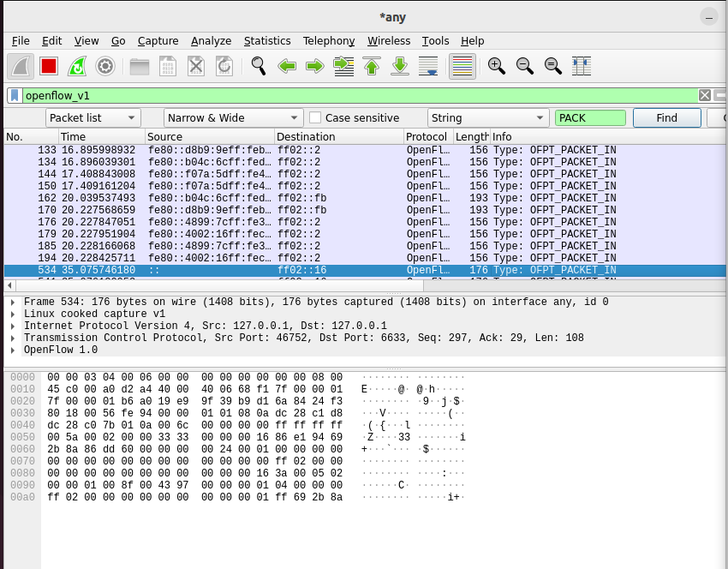This screenshot has width=728, height=569.
Task: Jump to the first packet
Action: coord(372,67)
